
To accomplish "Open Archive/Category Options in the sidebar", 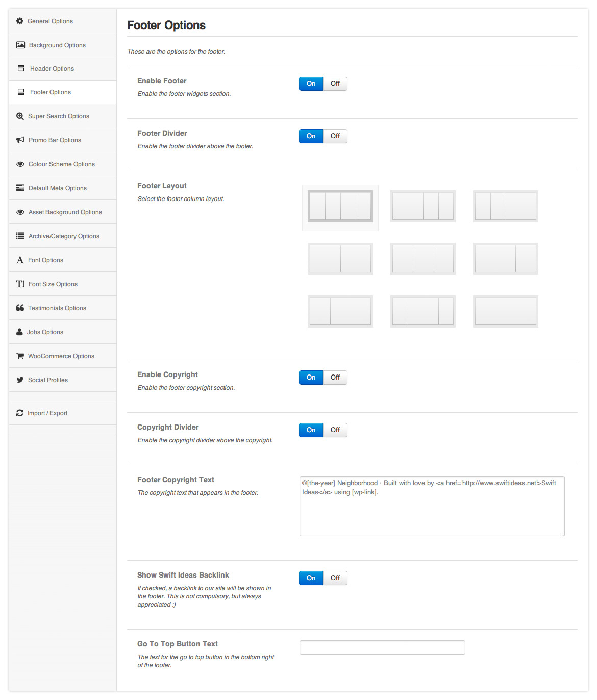I will click(64, 236).
